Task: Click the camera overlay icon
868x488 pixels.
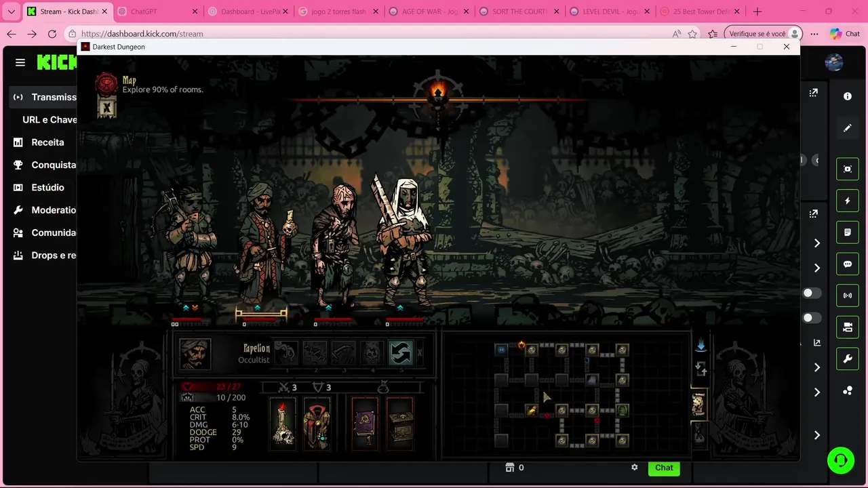Action: [848, 327]
